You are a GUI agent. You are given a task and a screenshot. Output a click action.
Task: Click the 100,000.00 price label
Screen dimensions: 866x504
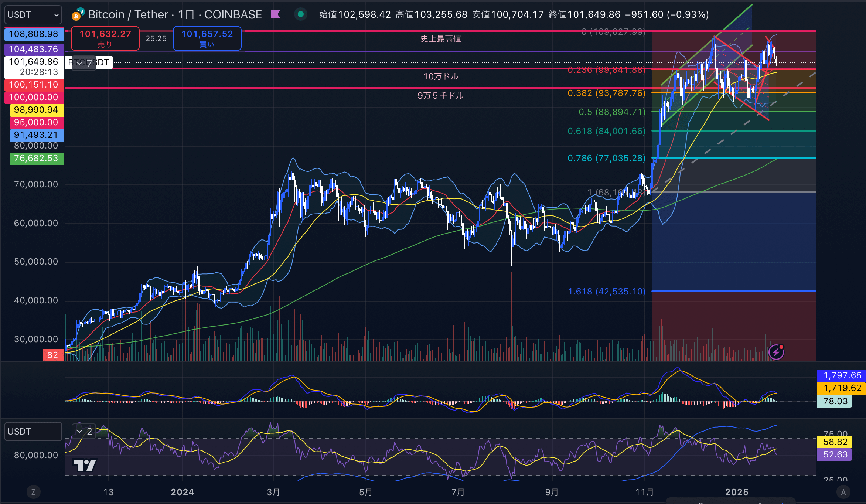point(34,97)
